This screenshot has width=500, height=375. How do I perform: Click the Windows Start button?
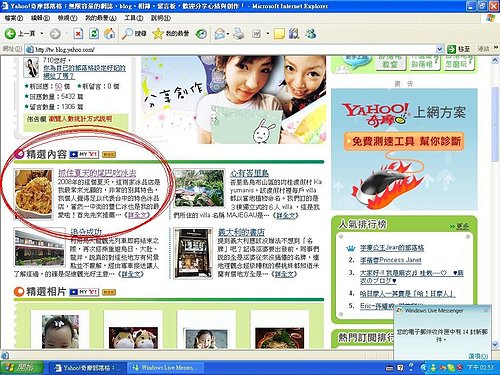22,368
